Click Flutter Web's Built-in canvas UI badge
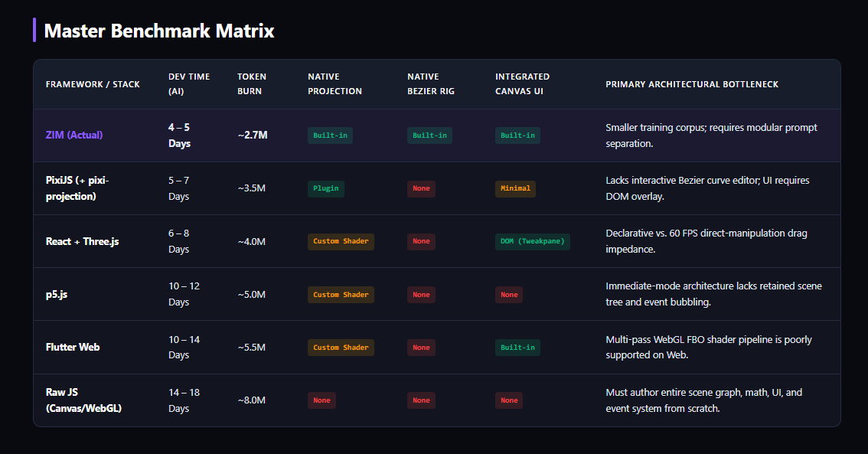The height and width of the screenshot is (454, 868). (517, 348)
